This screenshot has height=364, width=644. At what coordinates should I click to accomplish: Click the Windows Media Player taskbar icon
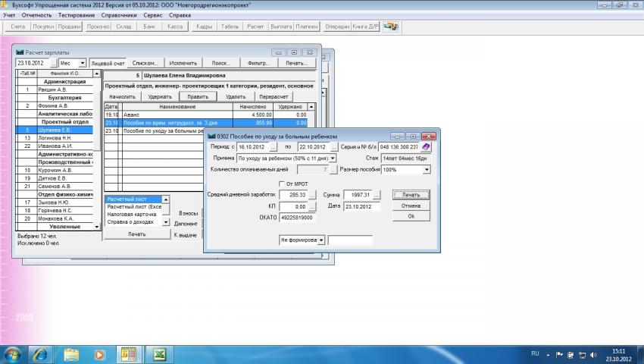pyautogui.click(x=98, y=354)
